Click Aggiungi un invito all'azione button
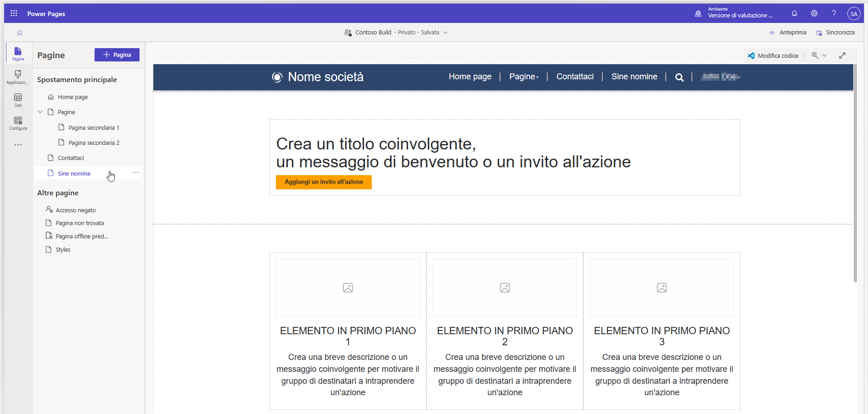The image size is (868, 414). pyautogui.click(x=324, y=182)
